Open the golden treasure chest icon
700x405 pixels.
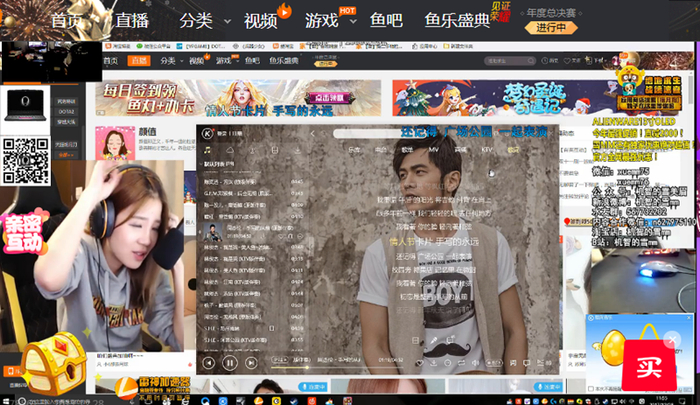(x=53, y=363)
